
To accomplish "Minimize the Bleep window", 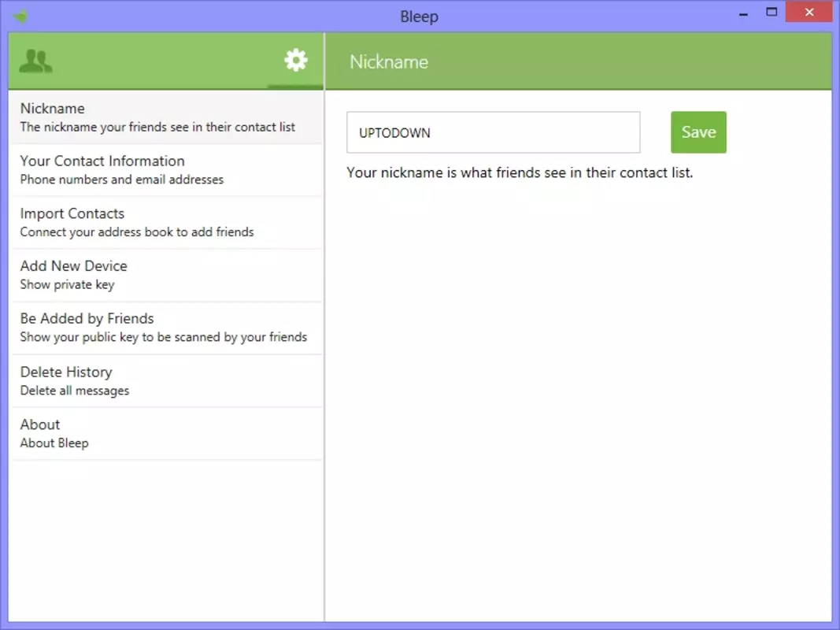I will [x=743, y=14].
